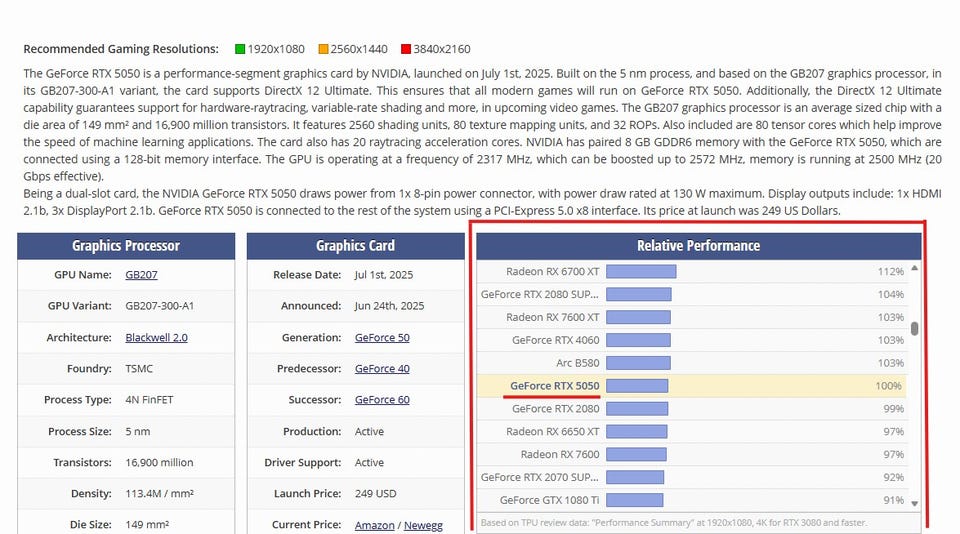The width and height of the screenshot is (960, 534).
Task: Click the Active value beside Driver Support
Action: coord(369,462)
